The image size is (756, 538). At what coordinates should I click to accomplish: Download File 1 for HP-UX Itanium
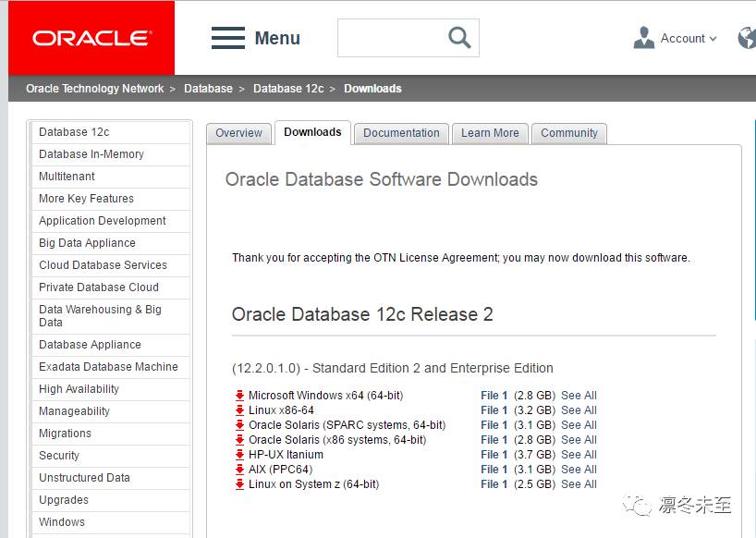pos(494,455)
